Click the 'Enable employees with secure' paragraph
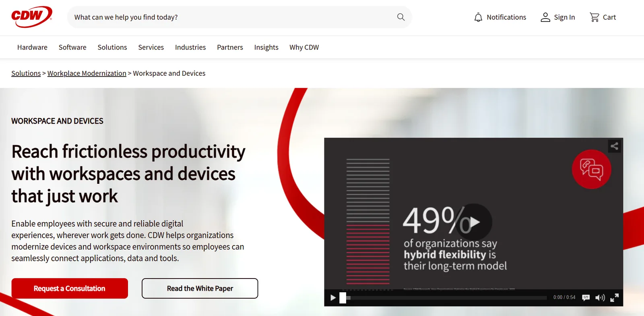 pos(128,241)
